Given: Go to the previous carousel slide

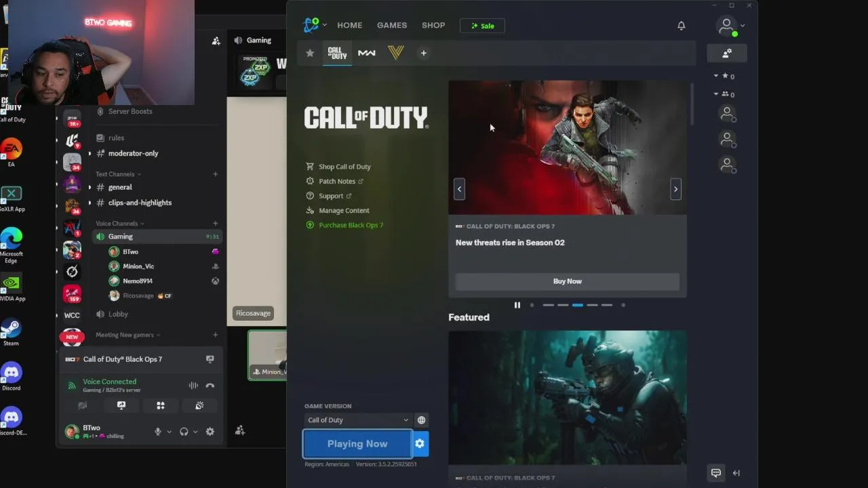Looking at the screenshot, I should (459, 189).
